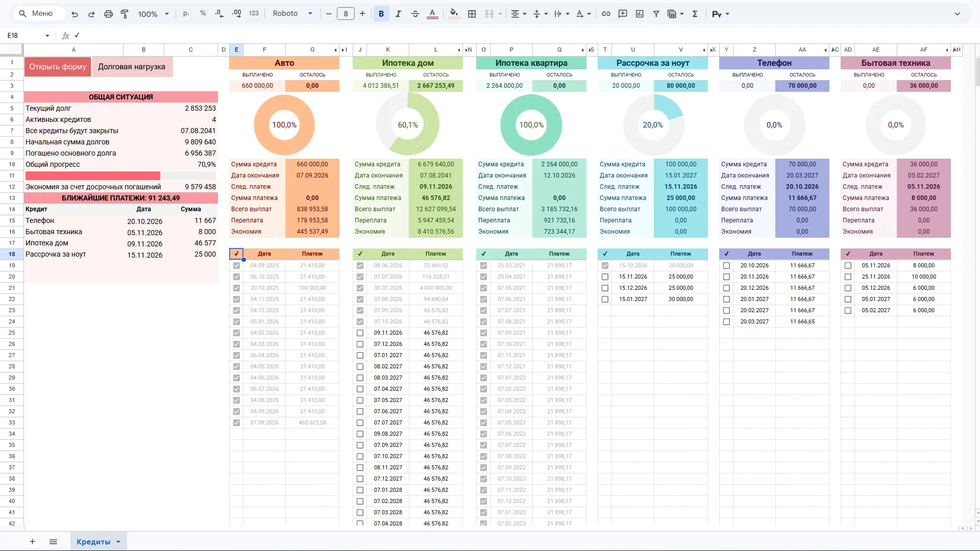Toggle italic text formatting

pyautogui.click(x=398, y=14)
